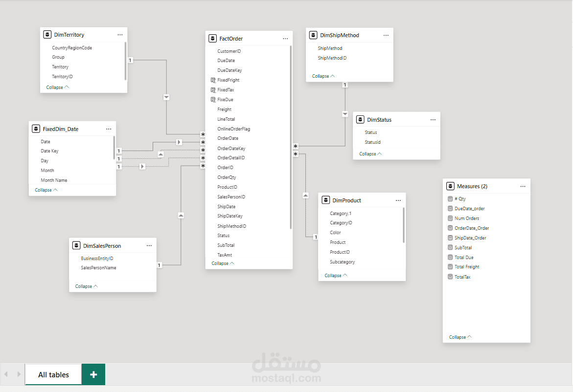
Task: Select the Date Key field in FixedDim_Date
Action: (50, 151)
